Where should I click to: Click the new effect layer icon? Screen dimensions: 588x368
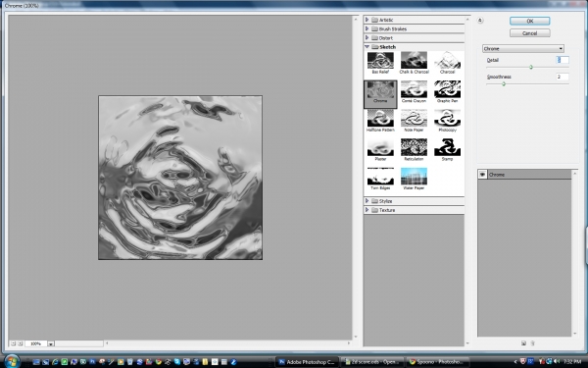point(523,342)
